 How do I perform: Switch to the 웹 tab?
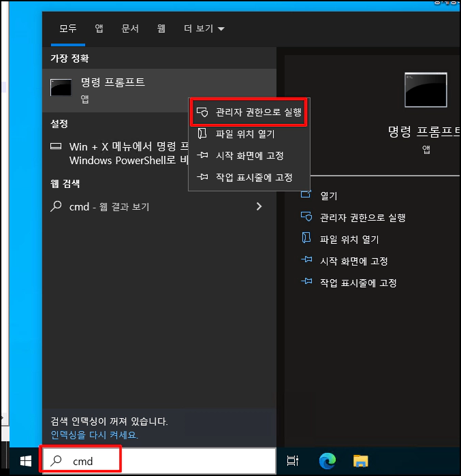pos(161,29)
